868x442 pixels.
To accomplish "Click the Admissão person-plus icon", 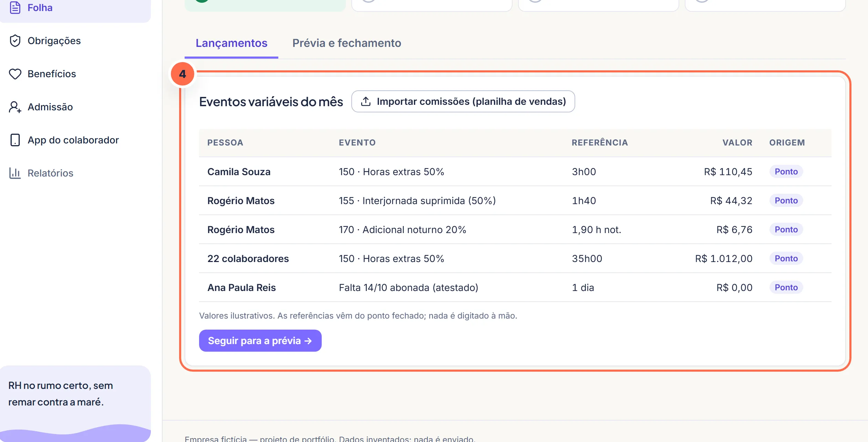I will pyautogui.click(x=15, y=107).
